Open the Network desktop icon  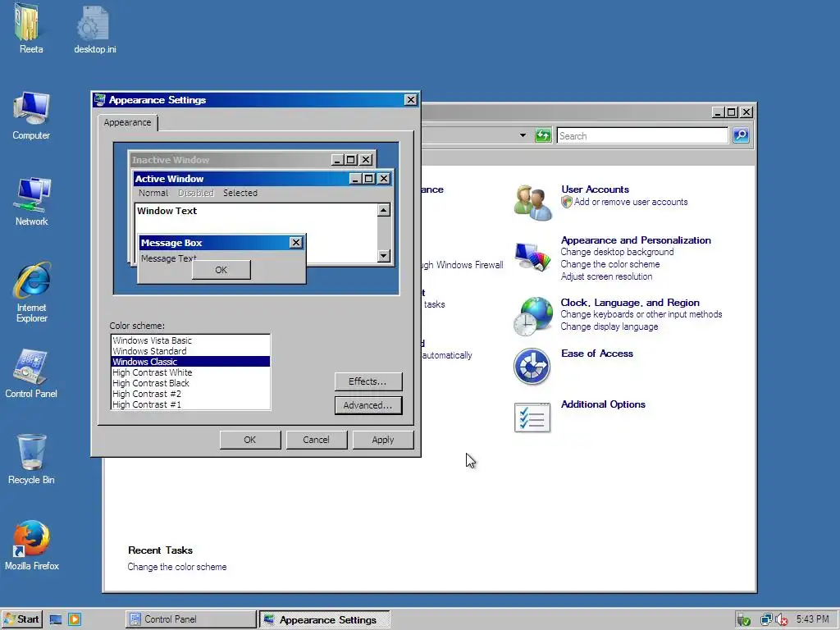pyautogui.click(x=32, y=194)
